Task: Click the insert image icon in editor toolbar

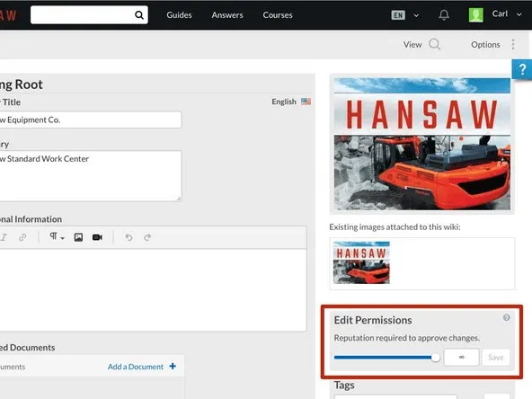Action: [x=78, y=237]
